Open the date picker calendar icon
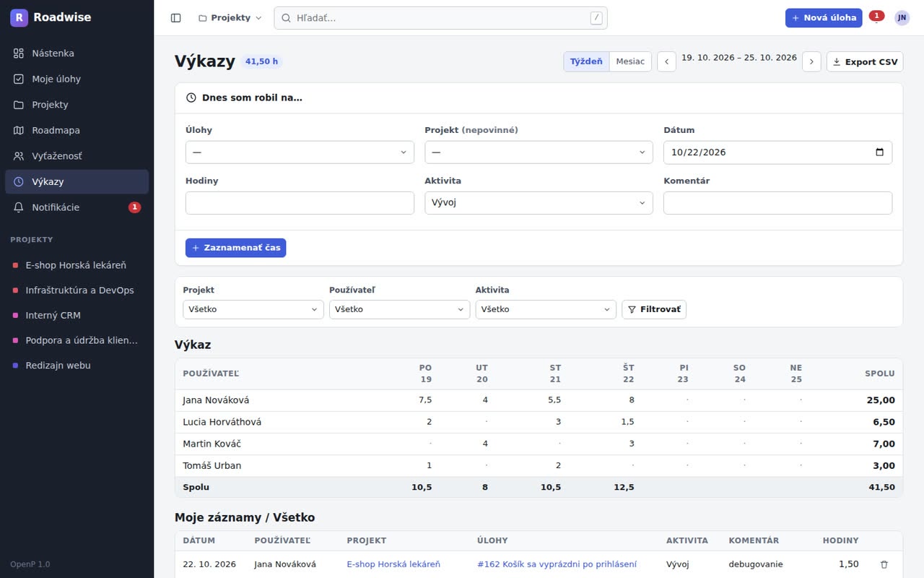Screen dimensions: 924x578 879,152
